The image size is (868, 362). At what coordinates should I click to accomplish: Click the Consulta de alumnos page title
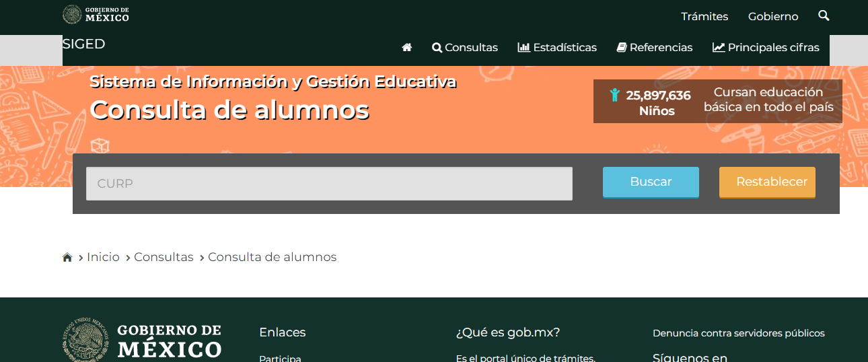pyautogui.click(x=229, y=110)
